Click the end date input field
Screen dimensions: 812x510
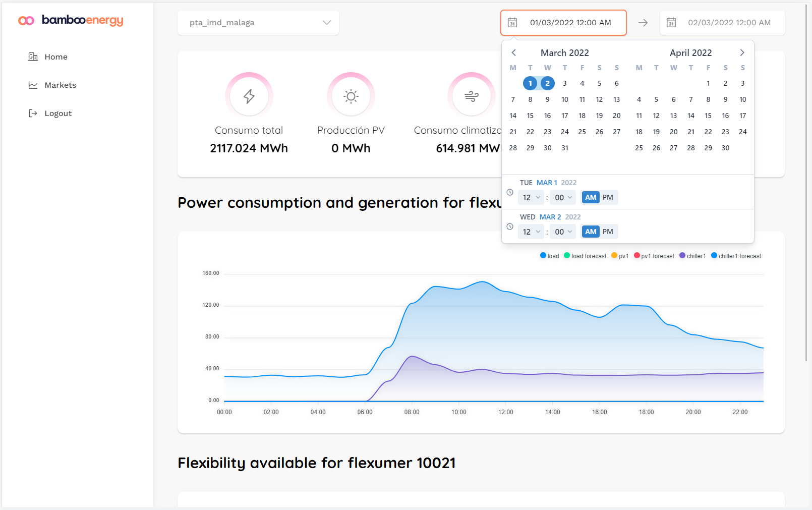tap(729, 23)
